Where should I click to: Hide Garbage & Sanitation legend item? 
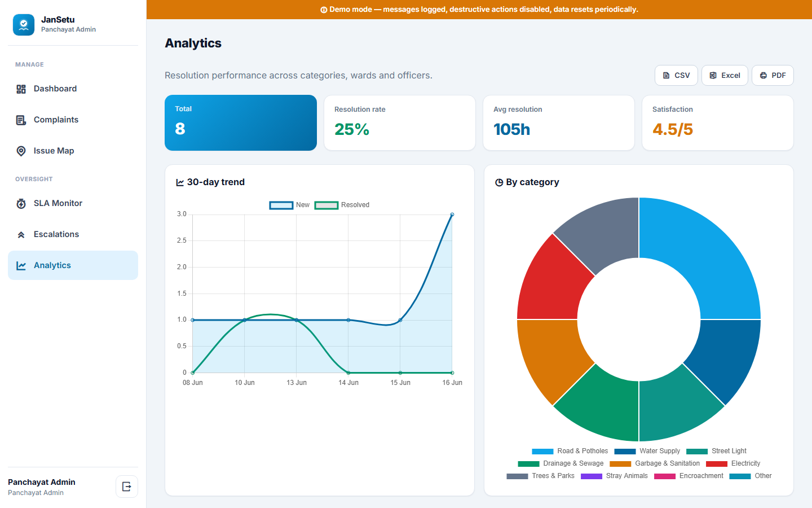point(655,463)
